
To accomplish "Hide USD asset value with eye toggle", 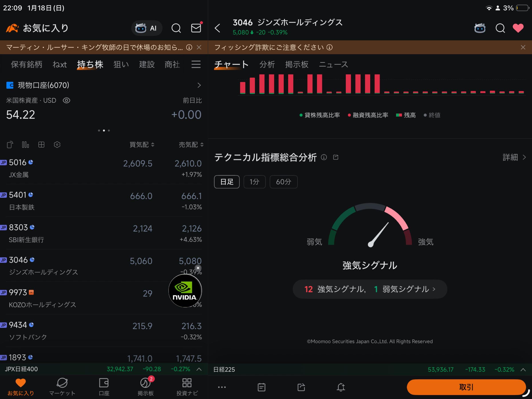I will (x=66, y=101).
